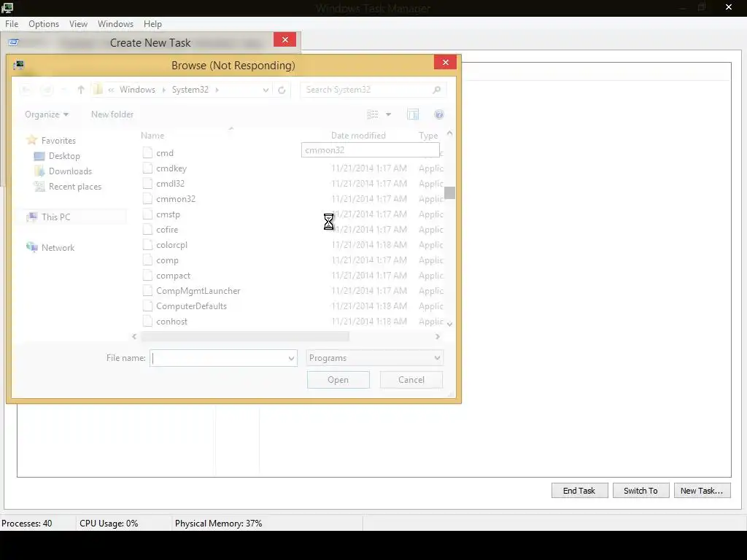Select Network in navigation pane
Image resolution: width=747 pixels, height=560 pixels.
[x=58, y=248]
